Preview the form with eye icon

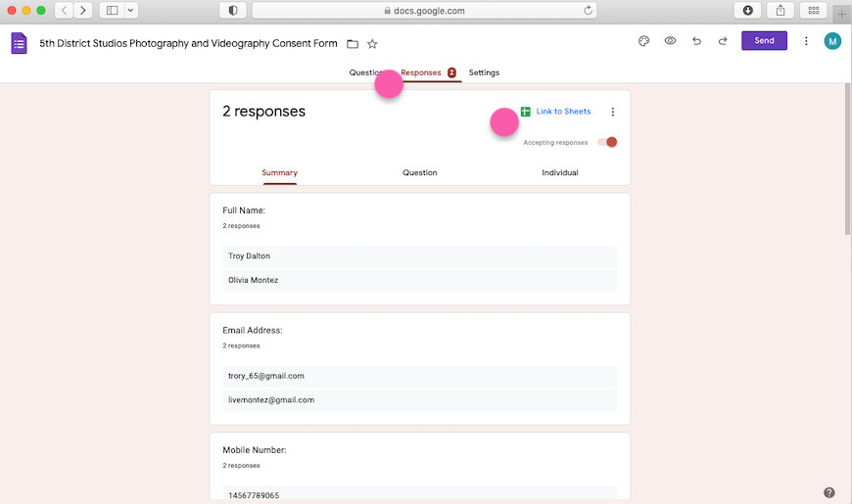click(671, 41)
